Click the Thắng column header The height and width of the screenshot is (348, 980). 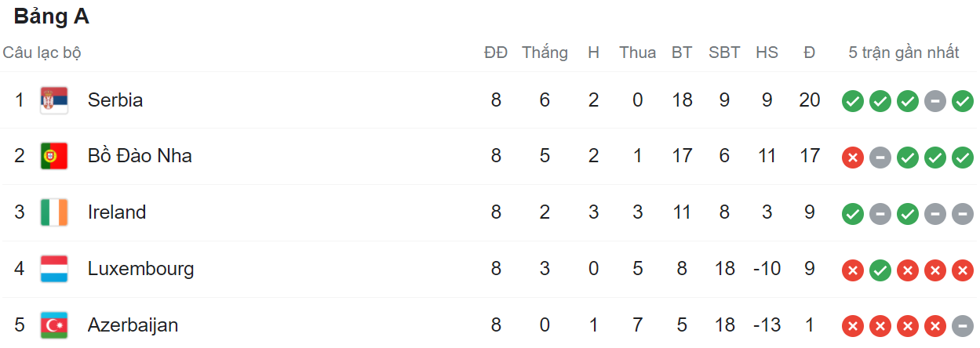545,53
